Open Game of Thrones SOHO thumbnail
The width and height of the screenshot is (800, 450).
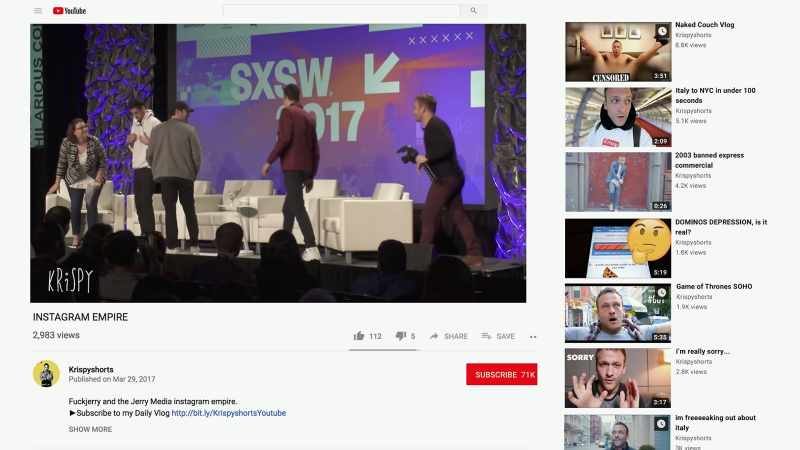[x=618, y=313]
